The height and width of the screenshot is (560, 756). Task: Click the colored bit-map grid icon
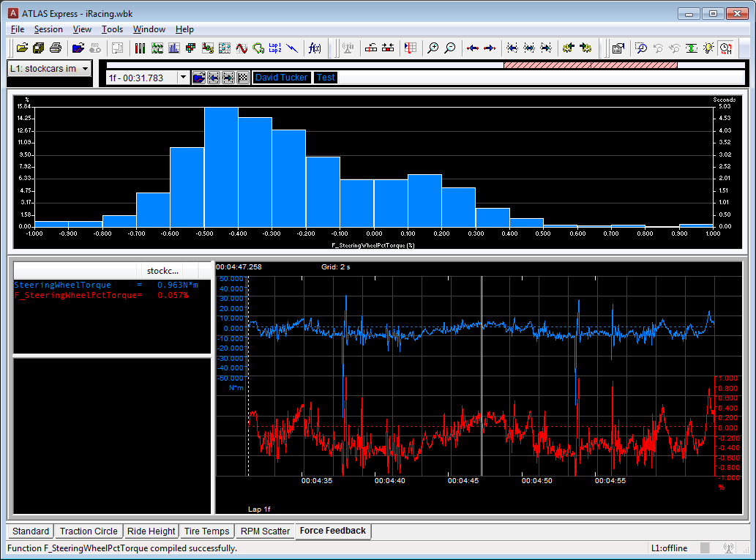(190, 48)
